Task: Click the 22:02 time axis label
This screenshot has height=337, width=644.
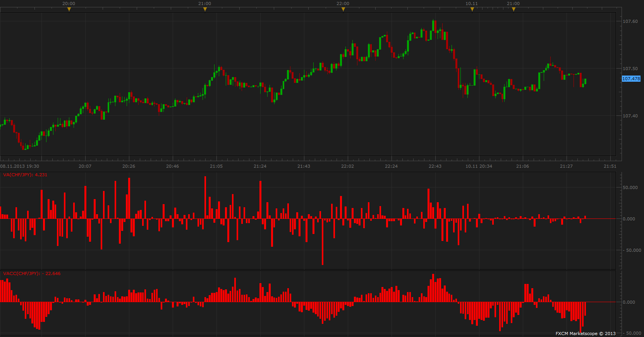Action: (x=348, y=166)
